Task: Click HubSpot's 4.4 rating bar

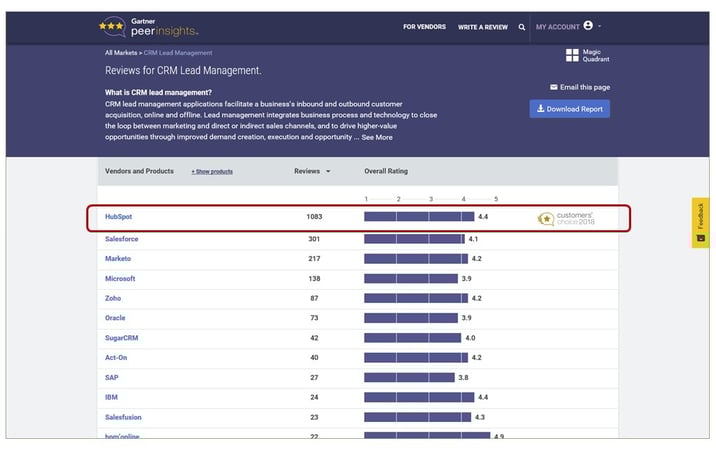Action: point(418,216)
